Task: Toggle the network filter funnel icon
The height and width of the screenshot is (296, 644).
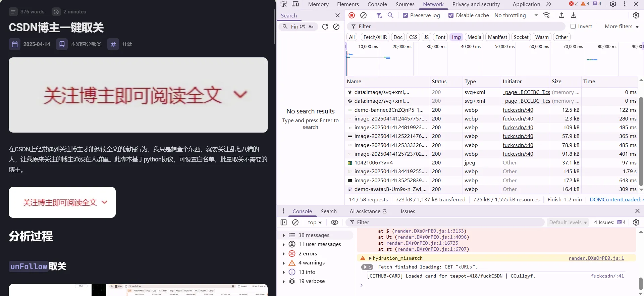Action: [x=379, y=15]
